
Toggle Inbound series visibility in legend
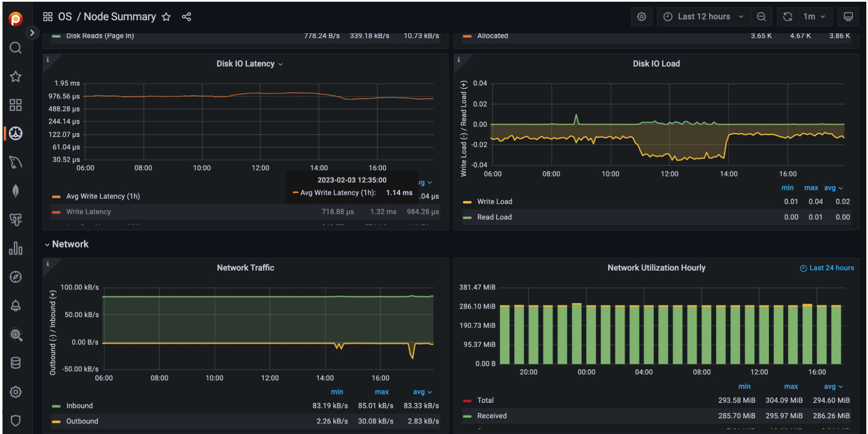(79, 405)
